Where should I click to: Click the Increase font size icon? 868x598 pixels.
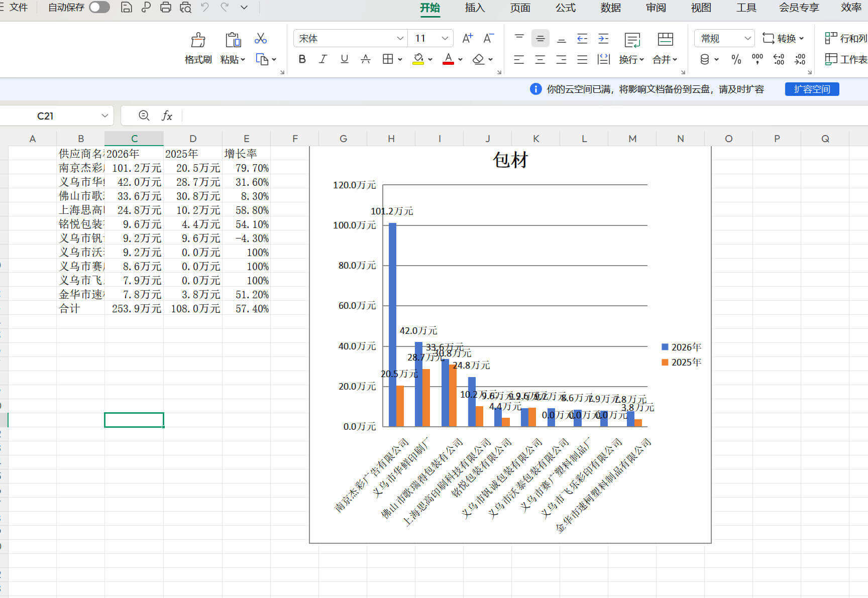pyautogui.click(x=467, y=39)
